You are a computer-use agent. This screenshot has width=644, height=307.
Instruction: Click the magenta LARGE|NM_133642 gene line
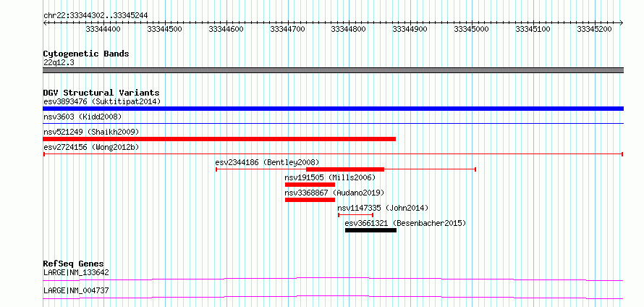(x=333, y=279)
